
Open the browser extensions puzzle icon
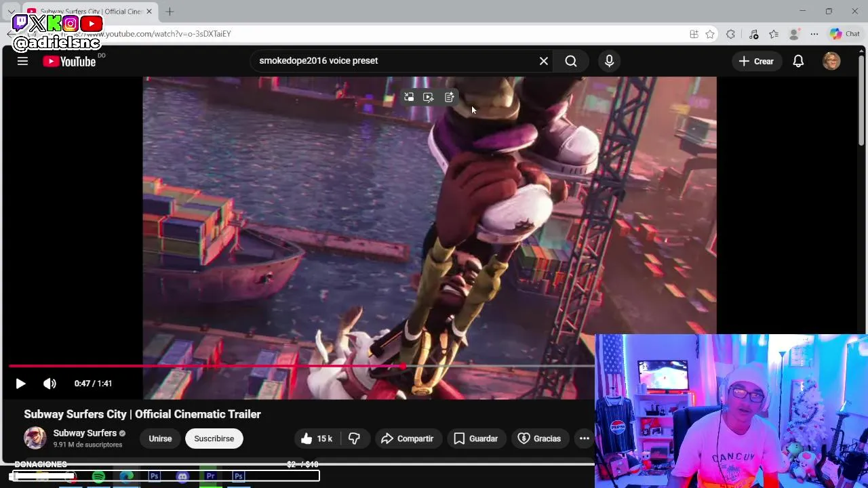point(730,34)
